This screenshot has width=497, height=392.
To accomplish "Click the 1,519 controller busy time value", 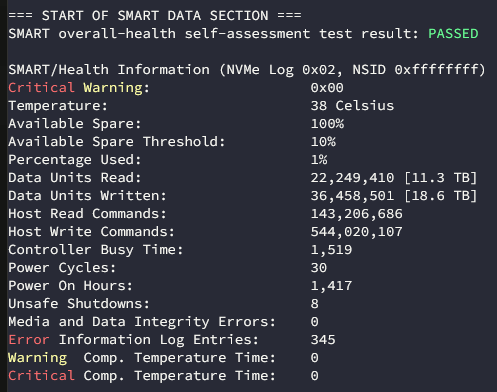I will pyautogui.click(x=331, y=250).
